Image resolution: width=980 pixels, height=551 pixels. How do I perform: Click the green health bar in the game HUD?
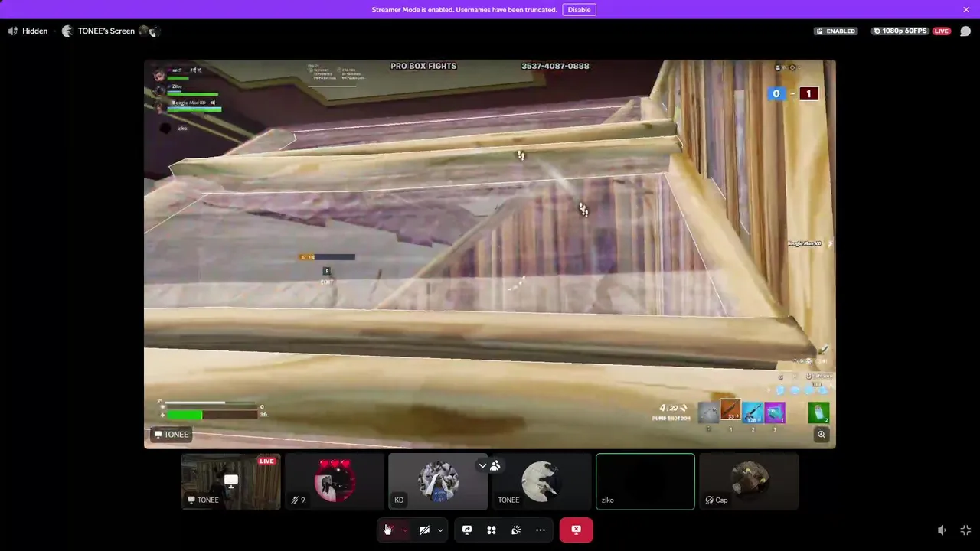coord(185,415)
